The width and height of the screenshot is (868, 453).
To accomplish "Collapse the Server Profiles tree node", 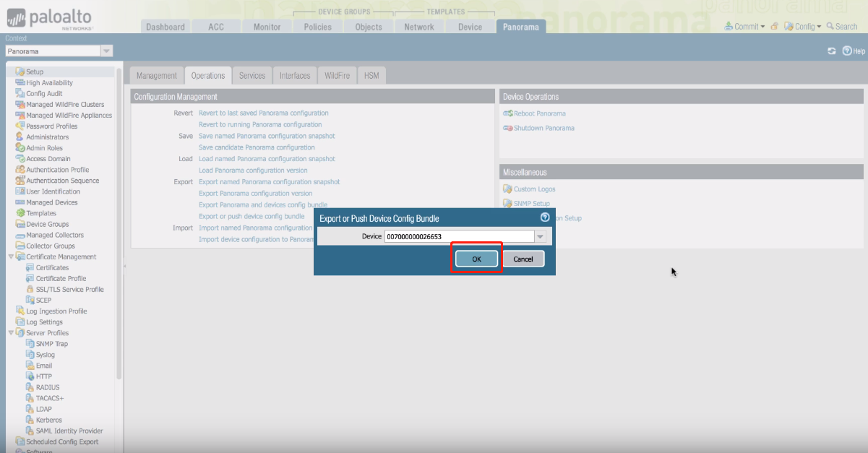I will (x=11, y=333).
